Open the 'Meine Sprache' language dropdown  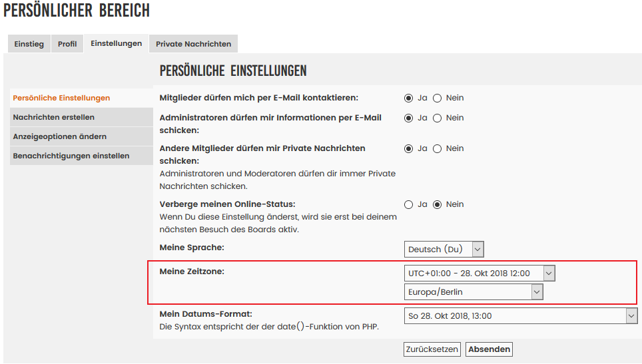pyautogui.click(x=444, y=249)
